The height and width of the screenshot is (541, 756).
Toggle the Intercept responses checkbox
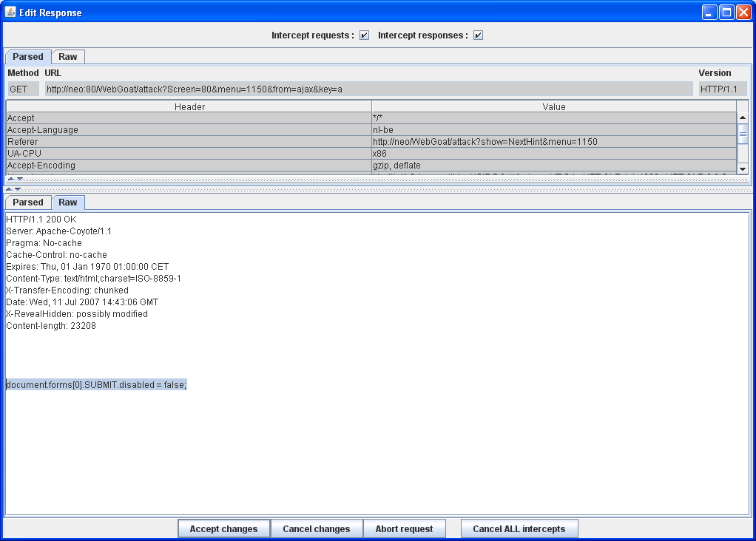tap(478, 35)
